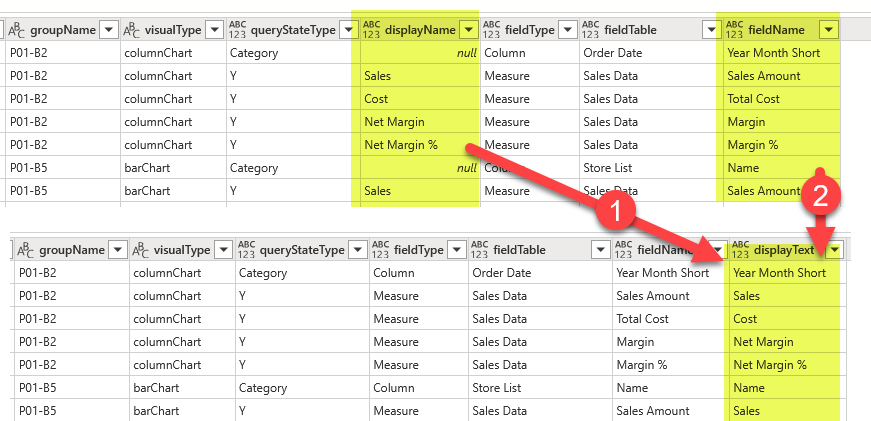Open bottom table's fieldType filter dropdown

(455, 249)
